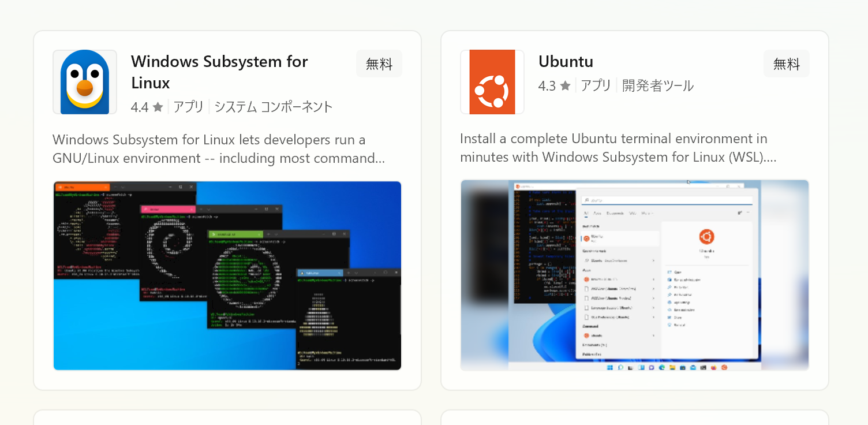Open the partially visible card below WSL
868x425 pixels.
tap(227, 417)
